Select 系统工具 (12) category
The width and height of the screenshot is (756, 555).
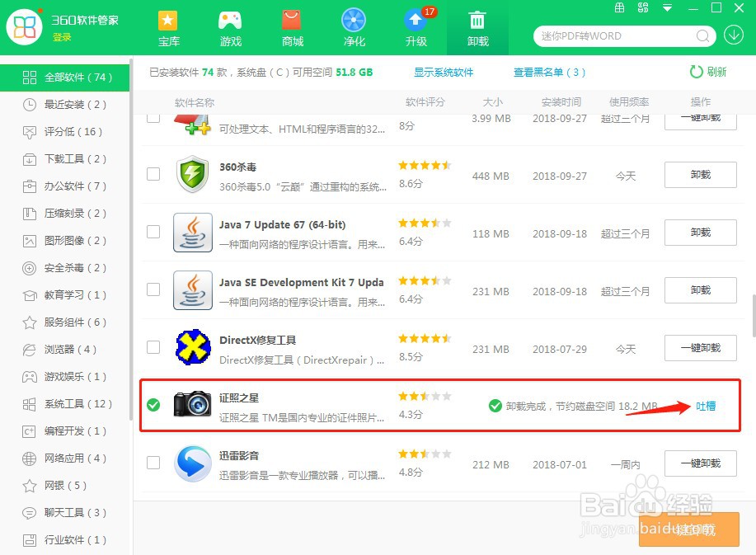pyautogui.click(x=64, y=403)
